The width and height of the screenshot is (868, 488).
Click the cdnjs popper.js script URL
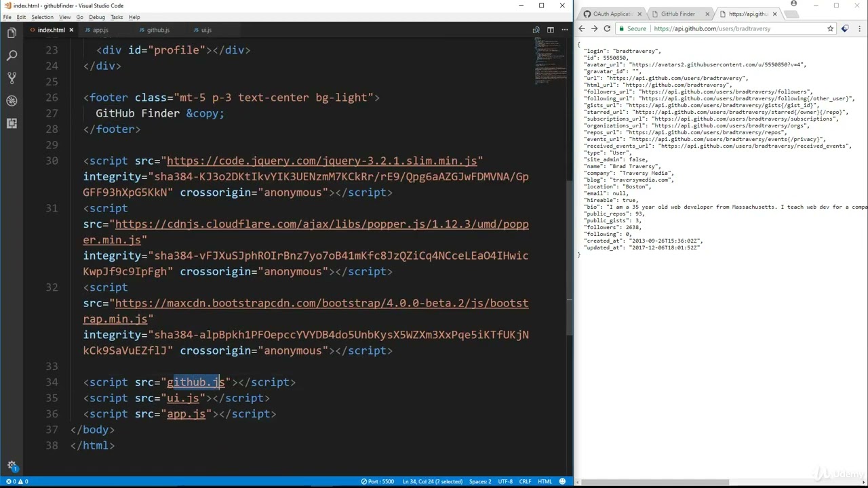pos(322,232)
